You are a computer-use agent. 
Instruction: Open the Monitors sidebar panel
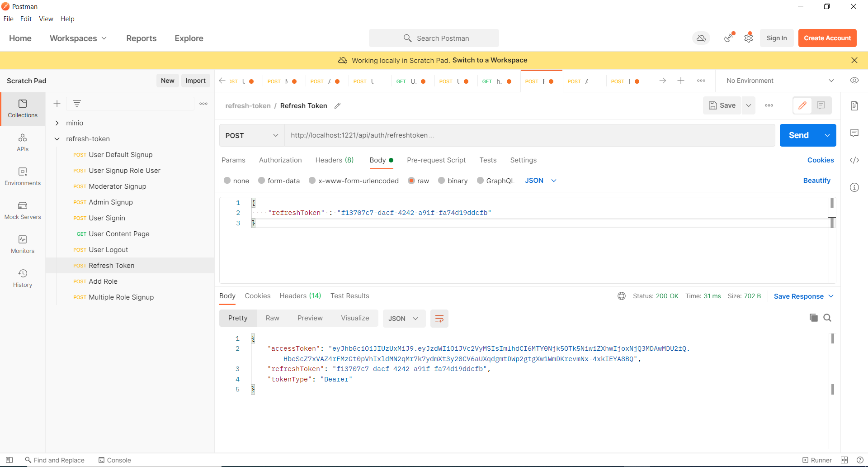[x=23, y=244]
